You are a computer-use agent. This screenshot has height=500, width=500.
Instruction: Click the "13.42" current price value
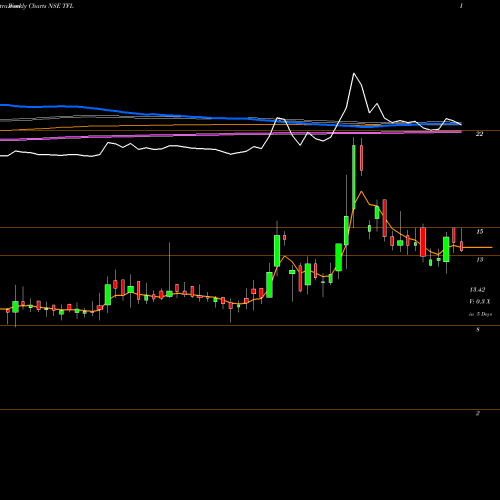[477, 290]
